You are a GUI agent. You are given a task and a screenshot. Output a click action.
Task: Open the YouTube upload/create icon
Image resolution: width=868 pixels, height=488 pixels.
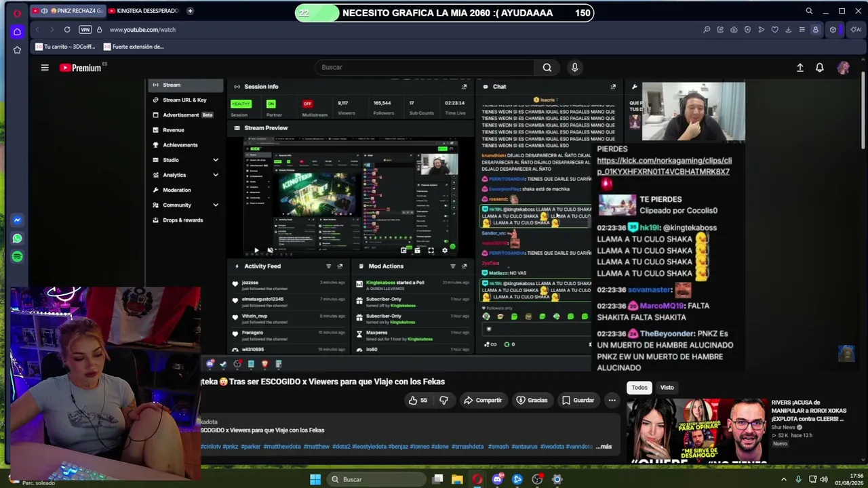tap(800, 67)
